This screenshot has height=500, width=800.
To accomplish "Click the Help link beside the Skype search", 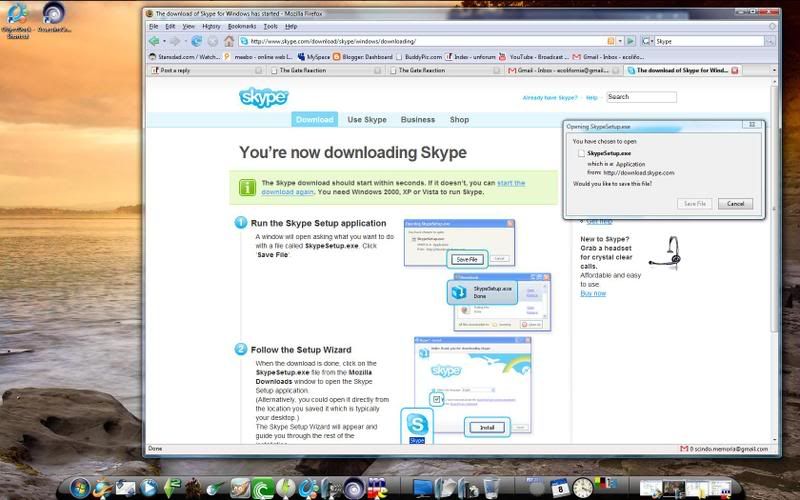I will tap(591, 97).
